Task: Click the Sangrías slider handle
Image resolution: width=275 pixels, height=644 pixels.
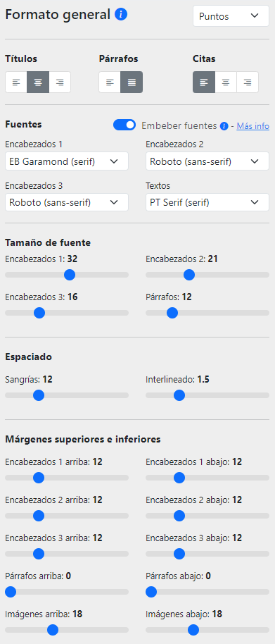Action: (x=39, y=395)
